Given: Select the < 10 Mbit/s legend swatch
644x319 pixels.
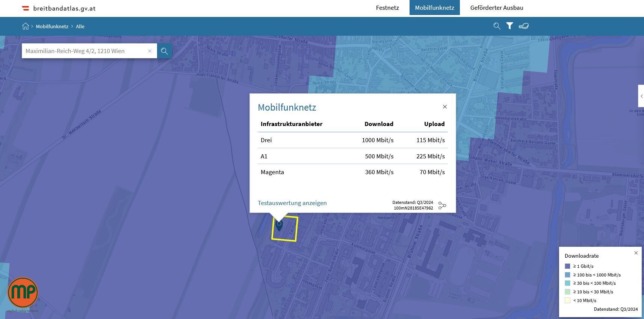Looking at the screenshot, I should (x=567, y=300).
